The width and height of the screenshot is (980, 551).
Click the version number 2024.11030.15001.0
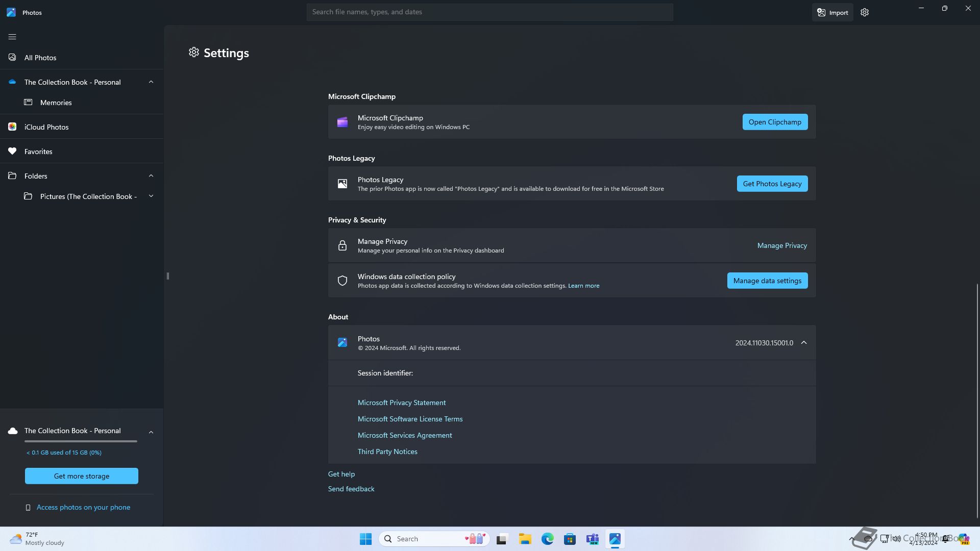coord(764,343)
